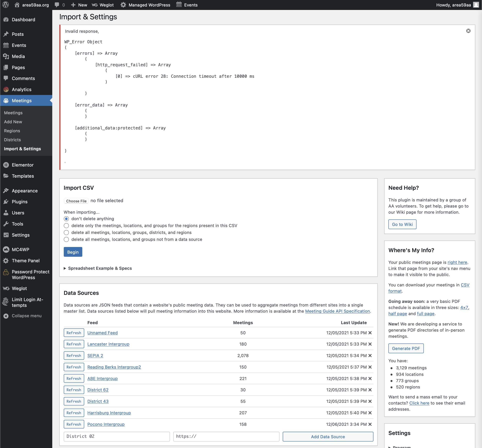482x448 pixels.
Task: Click the WordPress logo in admin bar
Action: pyautogui.click(x=6, y=5)
